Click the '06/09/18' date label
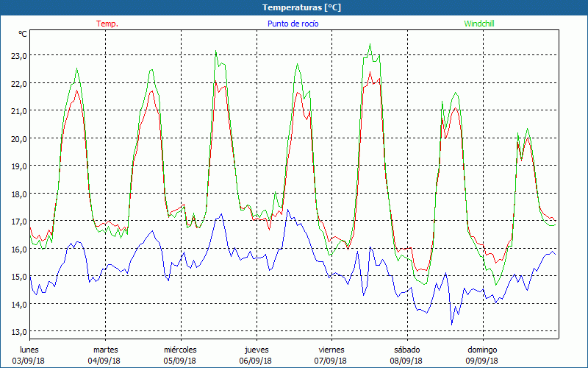The width and height of the screenshot is (588, 368). (x=255, y=361)
